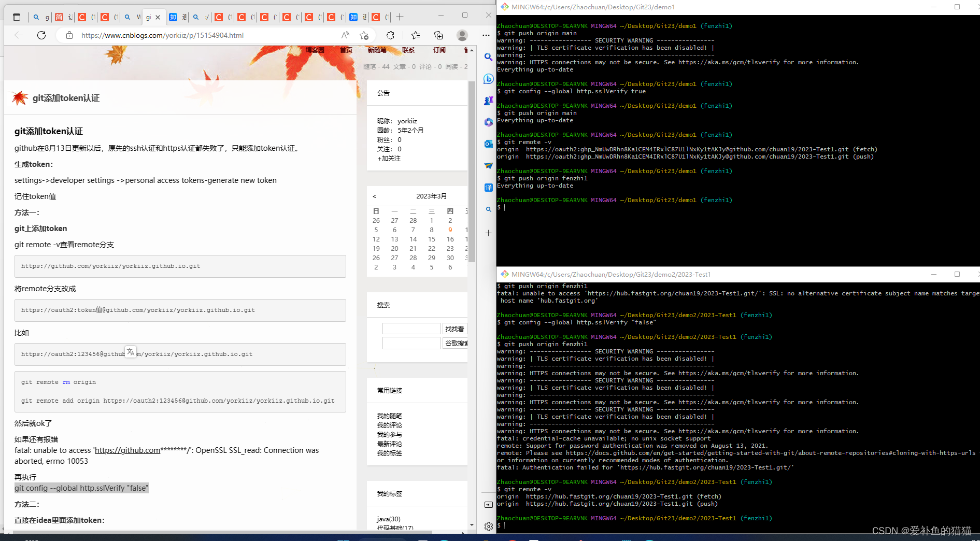
Task: Open 我的标签 link under 常用链接
Action: [x=389, y=453]
